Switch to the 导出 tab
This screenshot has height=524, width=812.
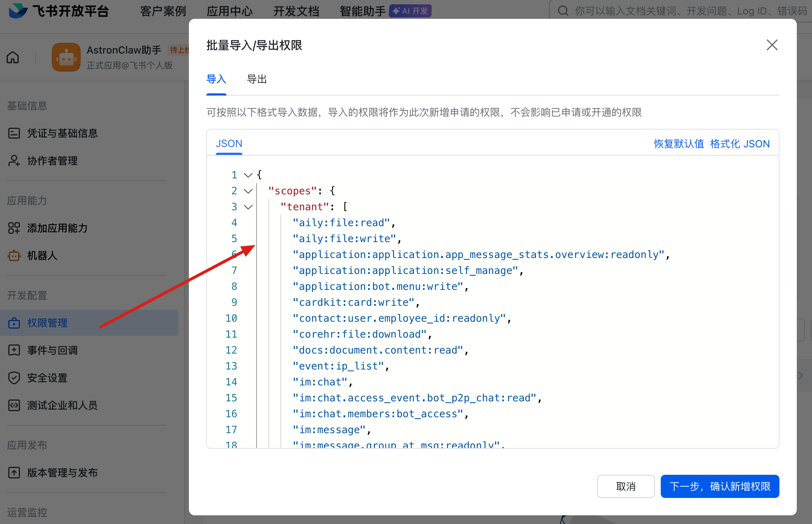tap(257, 79)
